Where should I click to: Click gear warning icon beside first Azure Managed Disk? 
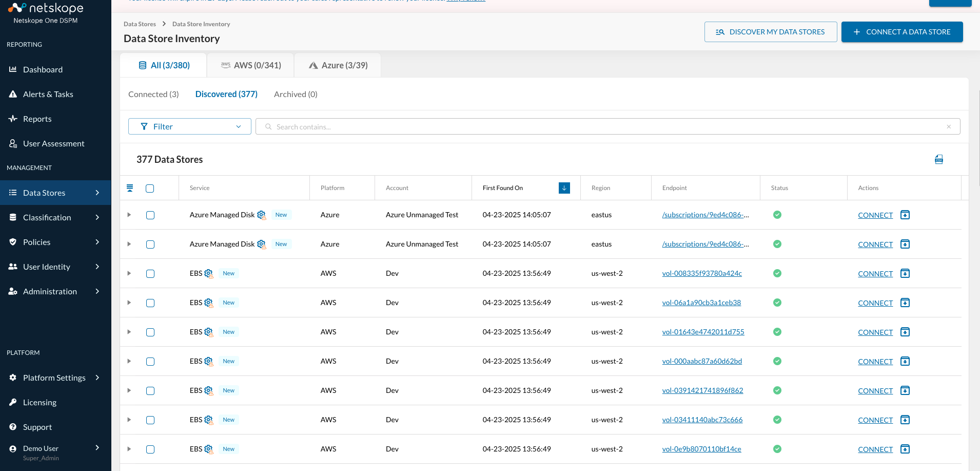[262, 215]
